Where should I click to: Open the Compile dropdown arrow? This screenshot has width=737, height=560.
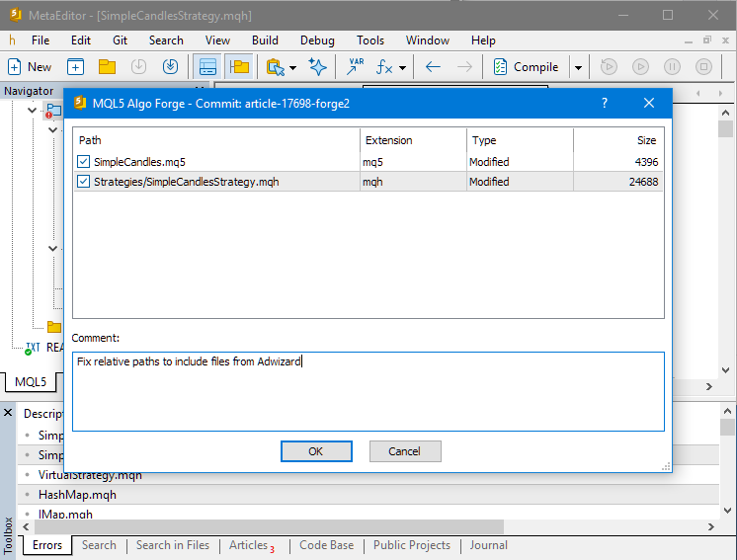coord(578,67)
